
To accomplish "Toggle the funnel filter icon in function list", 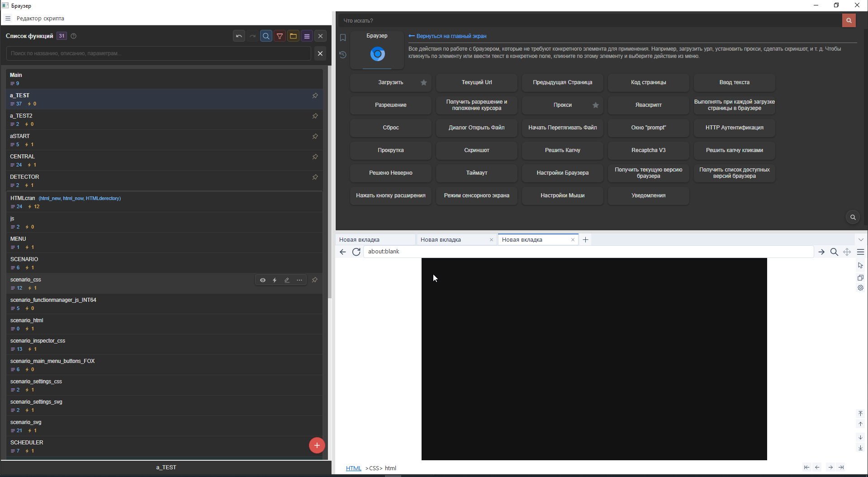I will 280,36.
